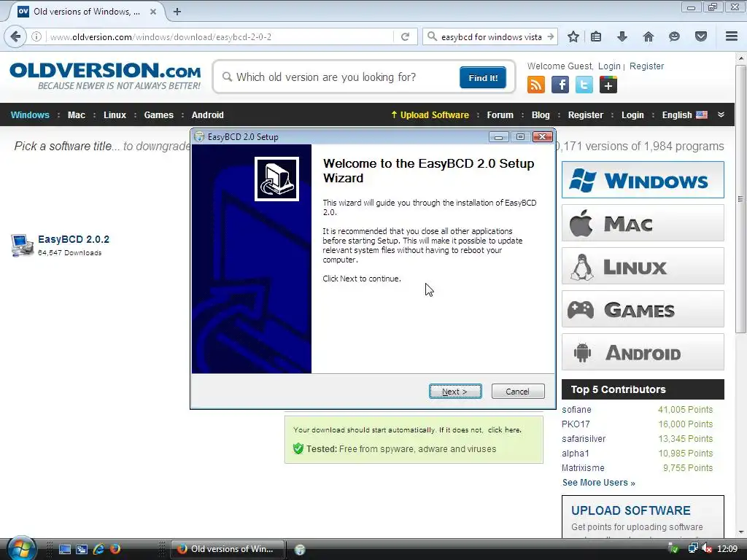
Task: Focus the 'Which old version' search field
Action: (x=338, y=77)
